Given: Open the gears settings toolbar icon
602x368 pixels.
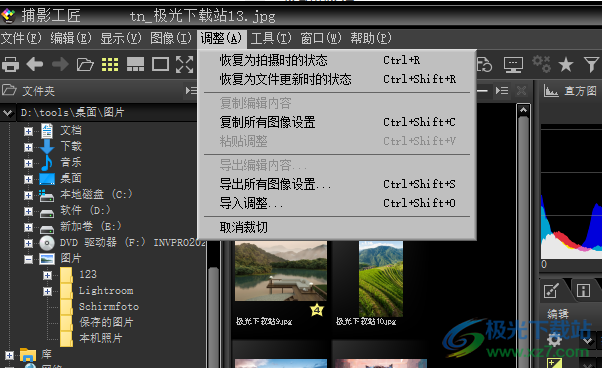Looking at the screenshot, I should tap(541, 64).
